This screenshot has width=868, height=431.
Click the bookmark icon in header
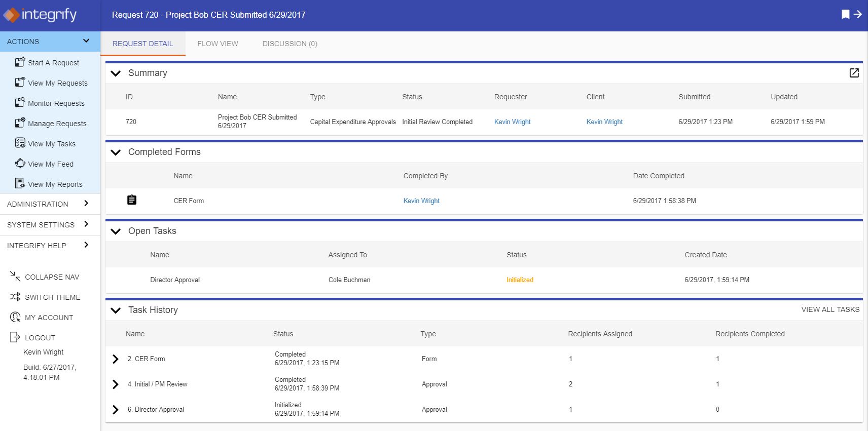[845, 15]
